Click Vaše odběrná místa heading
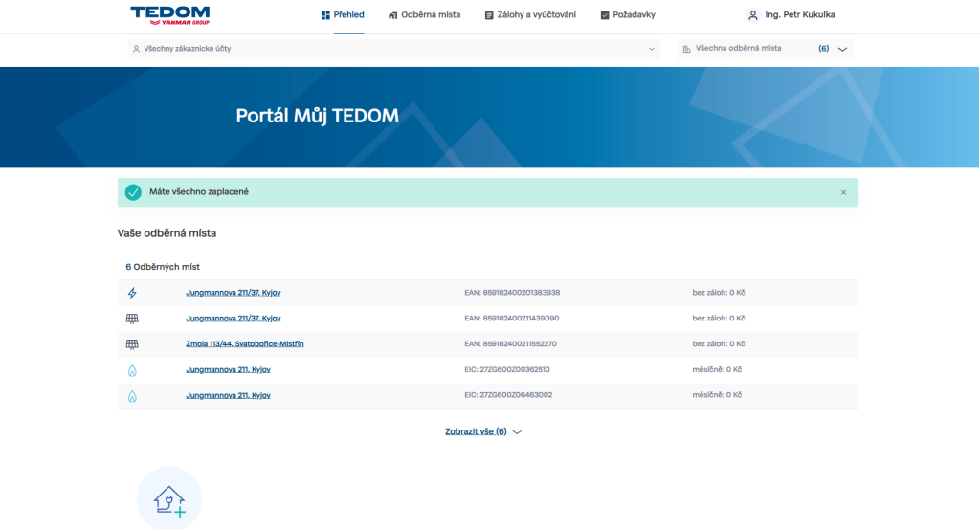 point(167,233)
